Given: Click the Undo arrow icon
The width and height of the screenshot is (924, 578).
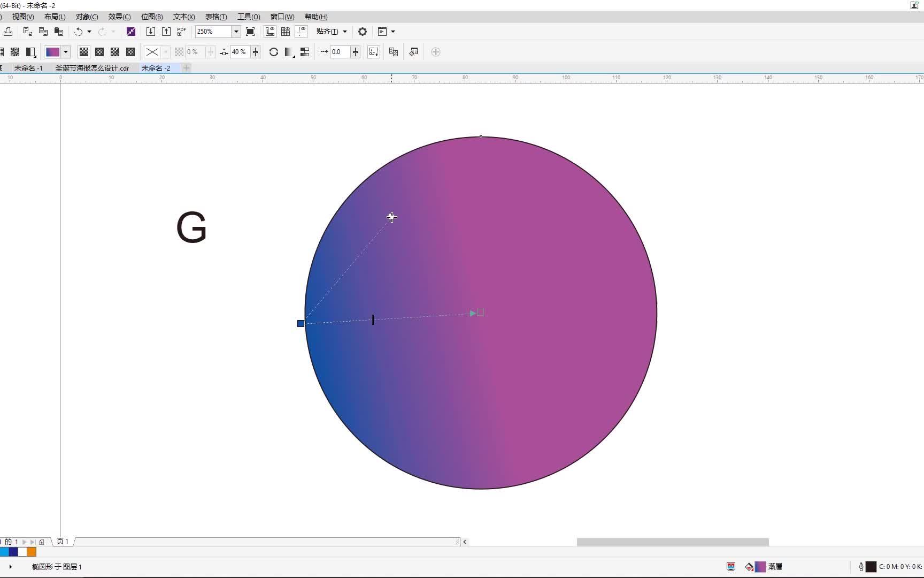Looking at the screenshot, I should pyautogui.click(x=78, y=32).
